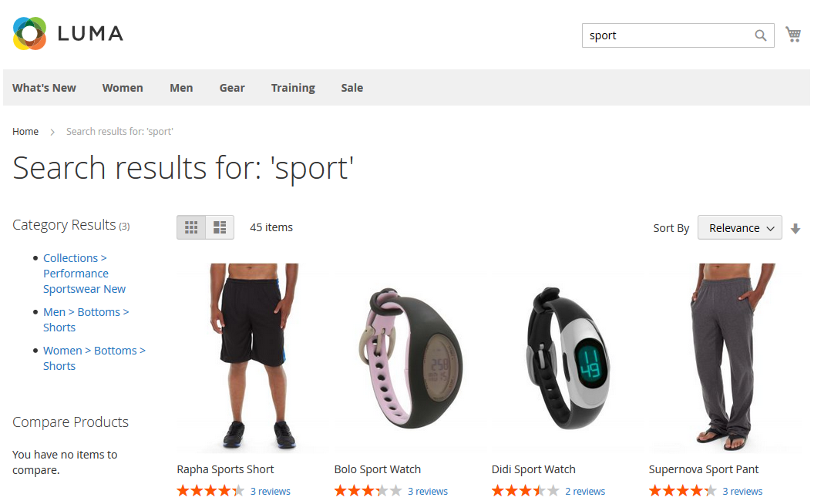Open the Didi Sport Watch title link
The image size is (814, 504).
[533, 469]
